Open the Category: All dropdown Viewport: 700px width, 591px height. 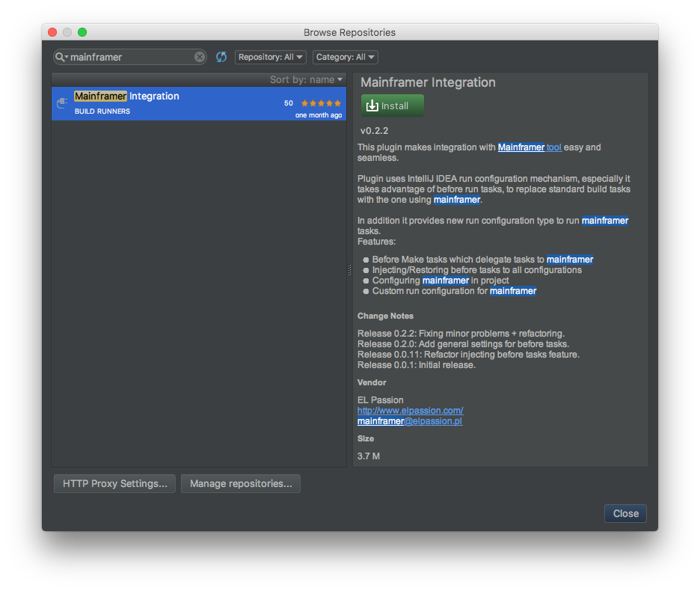tap(345, 57)
